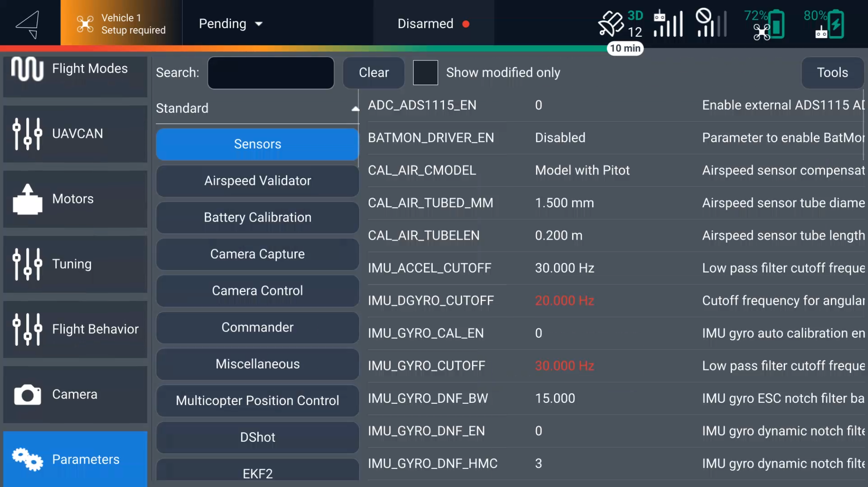The height and width of the screenshot is (487, 868).
Task: Open Camera settings in sidebar
Action: pyautogui.click(x=75, y=394)
